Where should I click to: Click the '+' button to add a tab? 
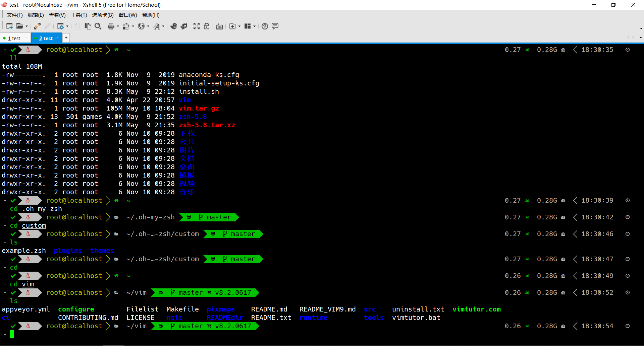(66, 38)
